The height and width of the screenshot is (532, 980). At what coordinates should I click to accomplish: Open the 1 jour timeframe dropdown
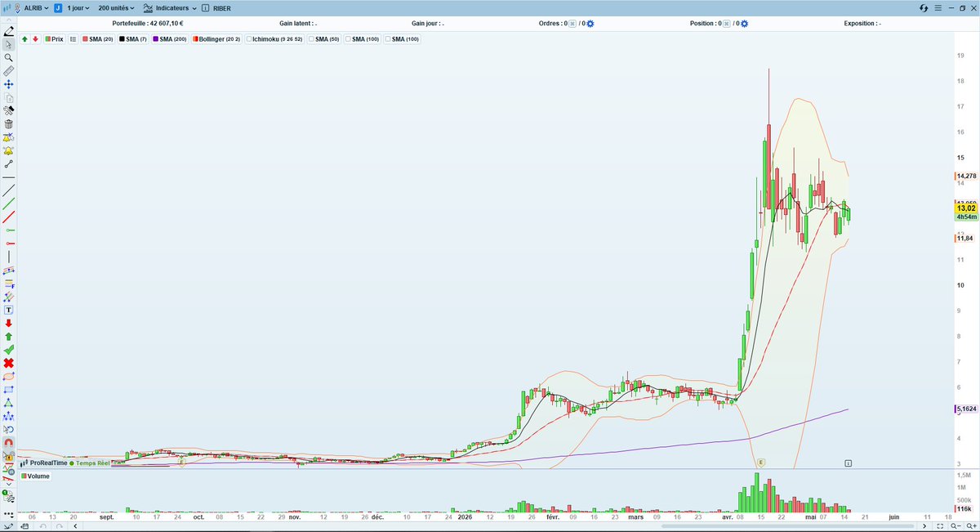[78, 7]
